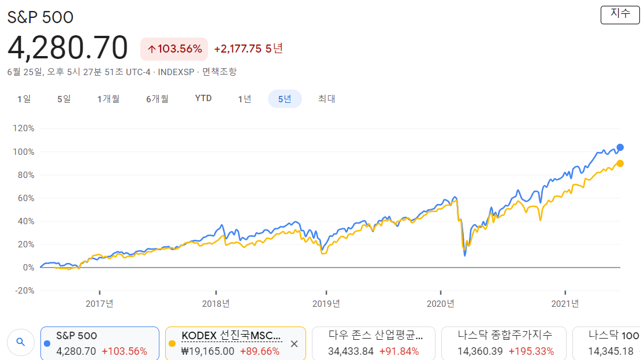Click the INDEXSP exchange label
This screenshot has width=644, height=360.
pos(176,72)
